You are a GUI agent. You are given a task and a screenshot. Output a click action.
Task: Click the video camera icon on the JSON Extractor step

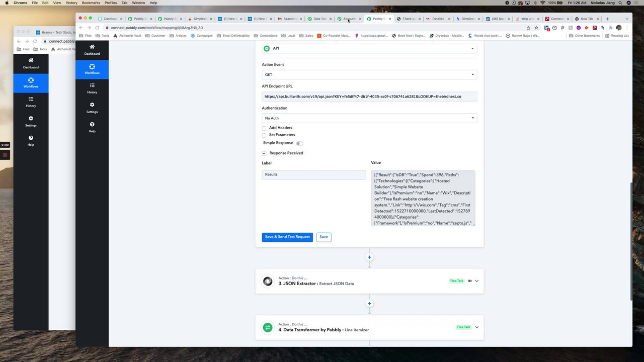coord(470,281)
